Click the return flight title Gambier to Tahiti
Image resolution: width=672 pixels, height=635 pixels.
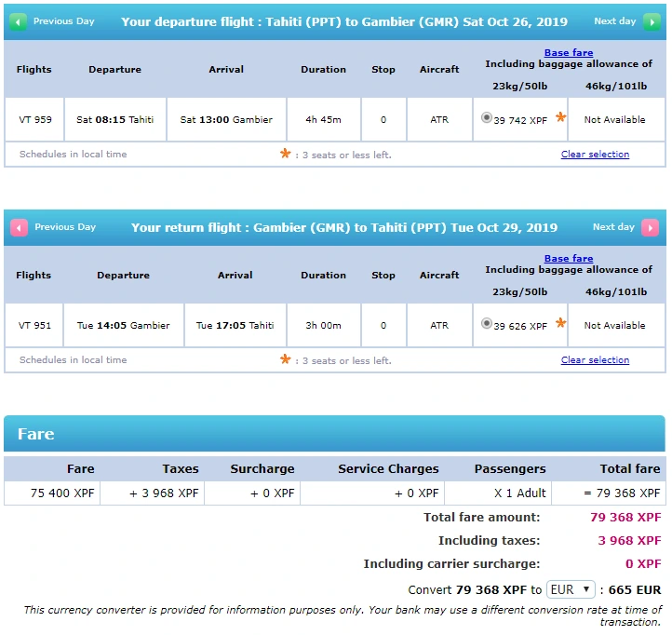[344, 228]
